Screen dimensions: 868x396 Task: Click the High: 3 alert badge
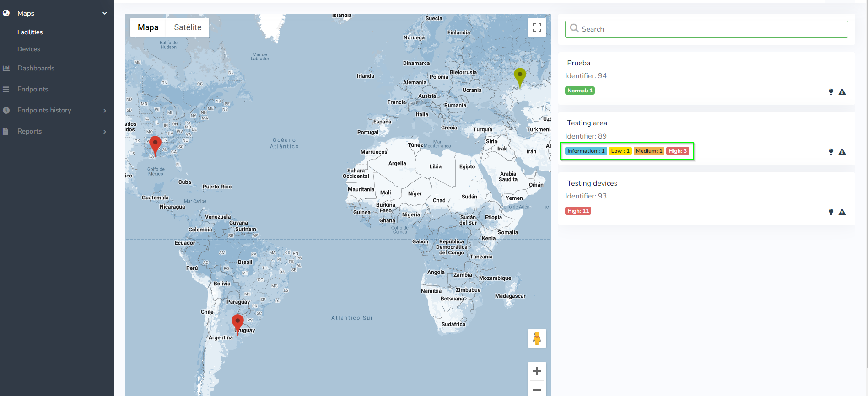tap(677, 151)
